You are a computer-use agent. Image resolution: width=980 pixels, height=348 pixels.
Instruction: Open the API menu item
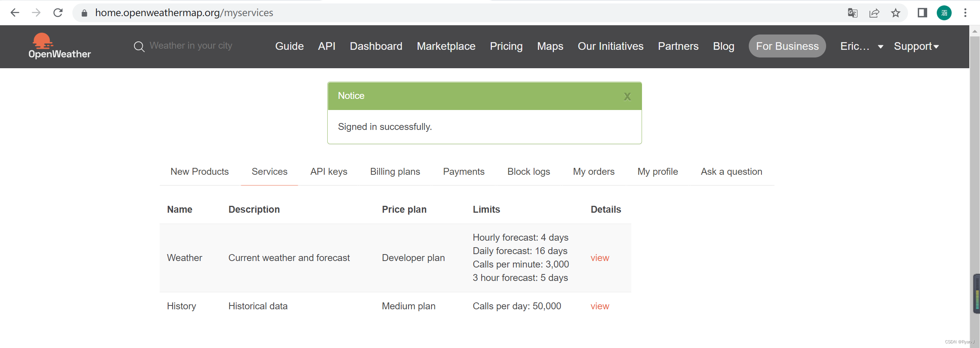tap(327, 46)
